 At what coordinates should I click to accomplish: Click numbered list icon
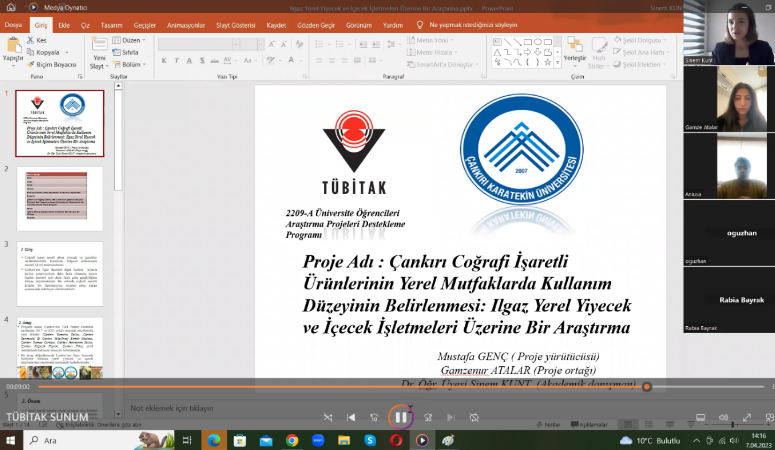click(342, 45)
